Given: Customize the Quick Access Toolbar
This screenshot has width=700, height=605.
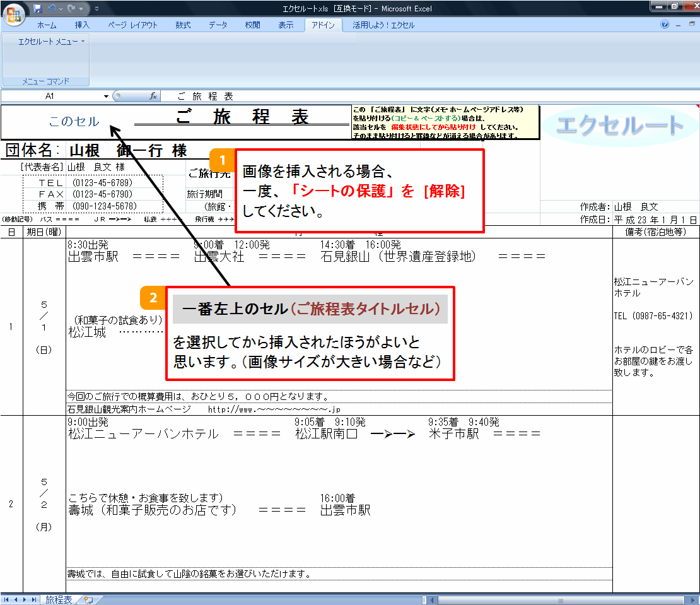Looking at the screenshot, I should (x=97, y=8).
